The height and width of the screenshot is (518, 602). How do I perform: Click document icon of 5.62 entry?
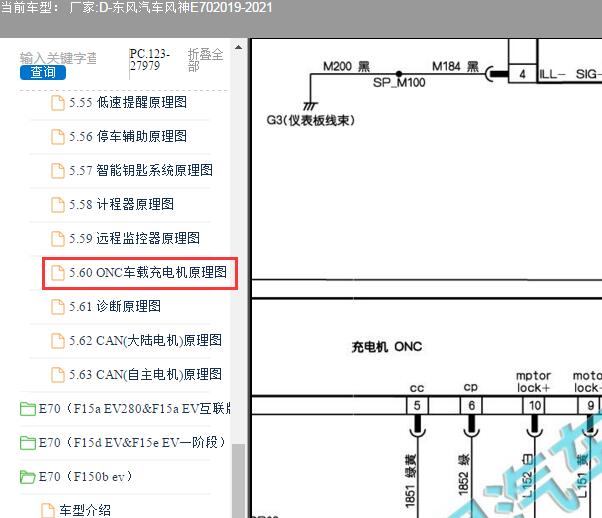[58, 341]
